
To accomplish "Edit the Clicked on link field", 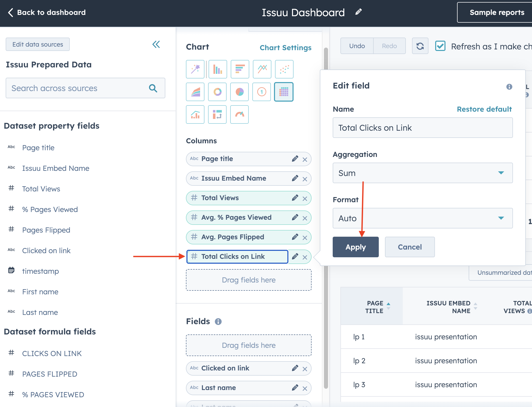I will click(295, 368).
